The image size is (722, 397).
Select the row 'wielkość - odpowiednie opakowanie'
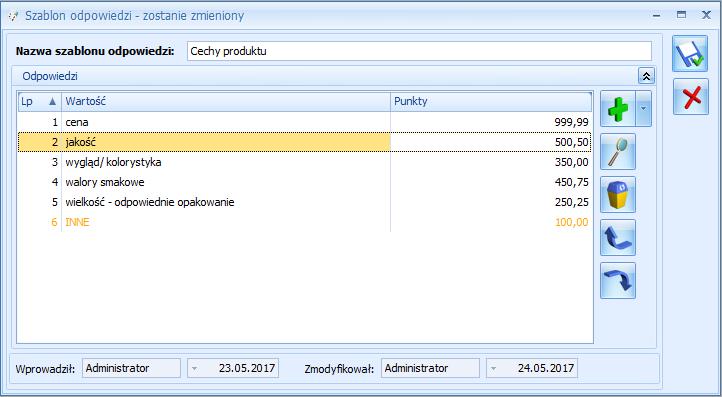click(304, 202)
